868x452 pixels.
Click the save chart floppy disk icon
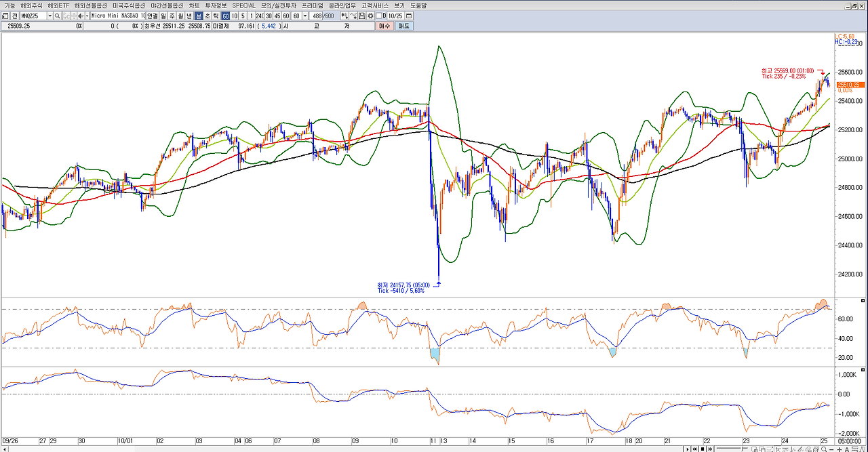point(362,16)
